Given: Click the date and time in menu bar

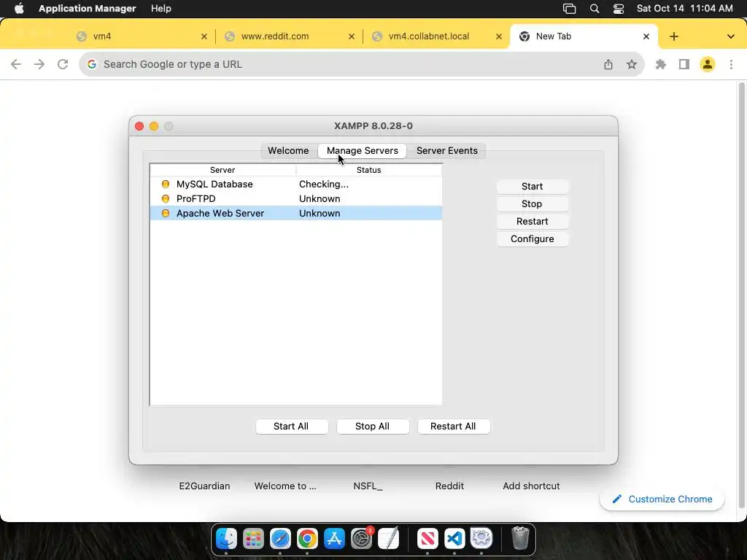Looking at the screenshot, I should point(684,9).
